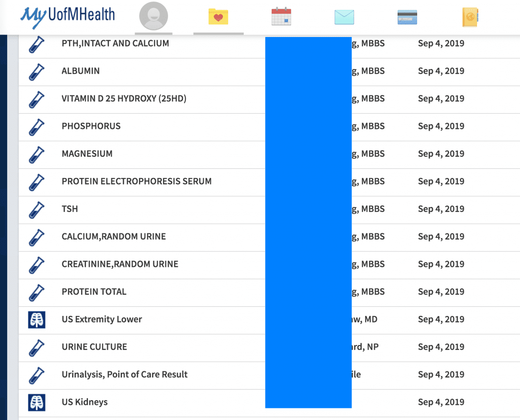Select the MAGNESIUM test result
The image size is (520, 420).
[x=87, y=154]
